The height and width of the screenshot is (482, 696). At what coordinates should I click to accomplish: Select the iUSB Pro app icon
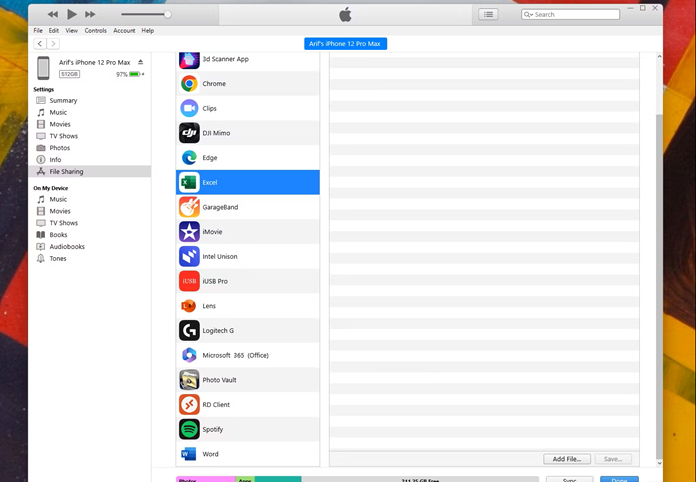[x=189, y=281]
